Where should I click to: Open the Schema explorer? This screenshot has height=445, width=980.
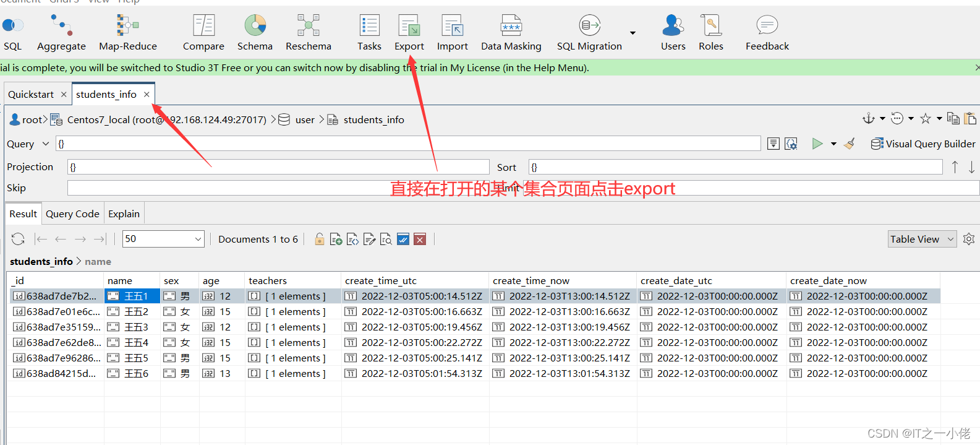(255, 33)
